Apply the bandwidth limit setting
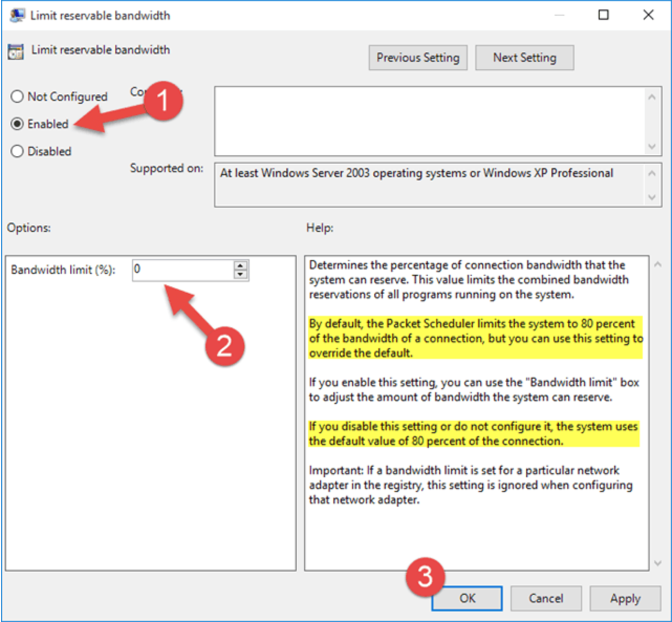This screenshot has width=672, height=622. click(625, 598)
